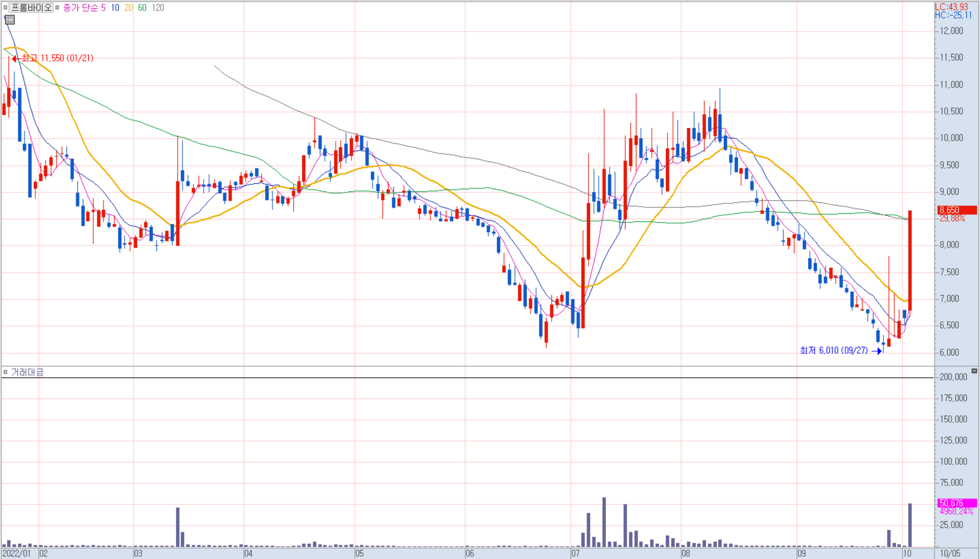Image resolution: width=980 pixels, height=559 pixels.
Task: Click the 프롬바이오 stock name button
Action: click(x=31, y=7)
